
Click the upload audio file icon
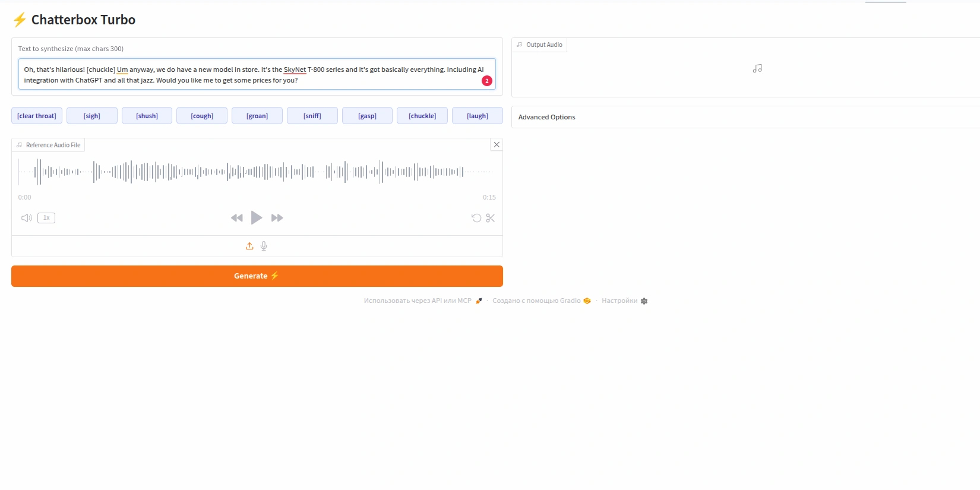coord(249,246)
